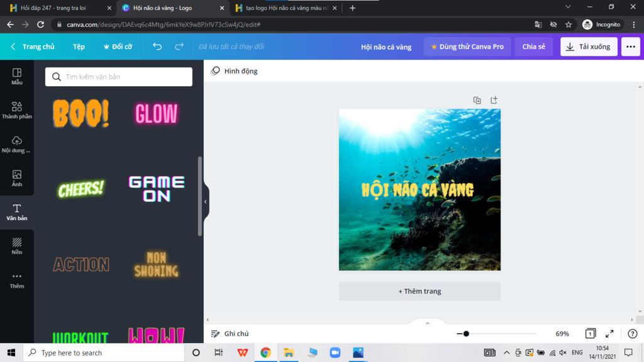
Task: Click the design title Hội não cá vàng
Action: (x=386, y=47)
